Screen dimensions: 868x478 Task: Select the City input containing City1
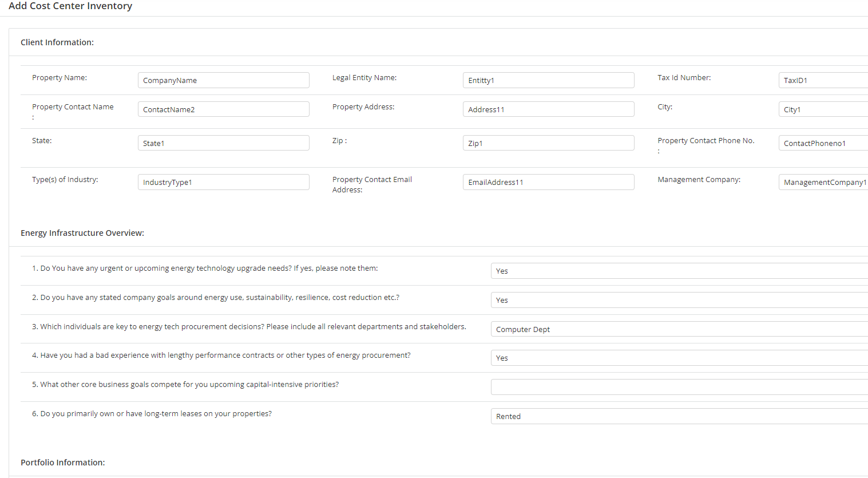click(824, 109)
